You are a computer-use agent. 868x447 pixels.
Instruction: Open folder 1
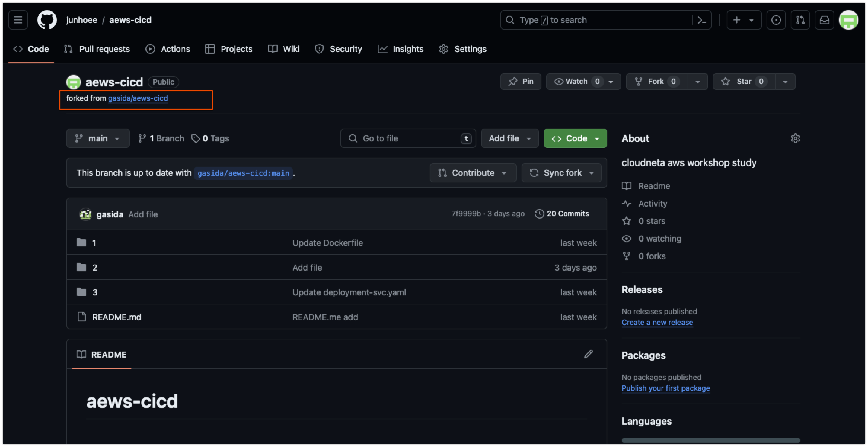94,243
